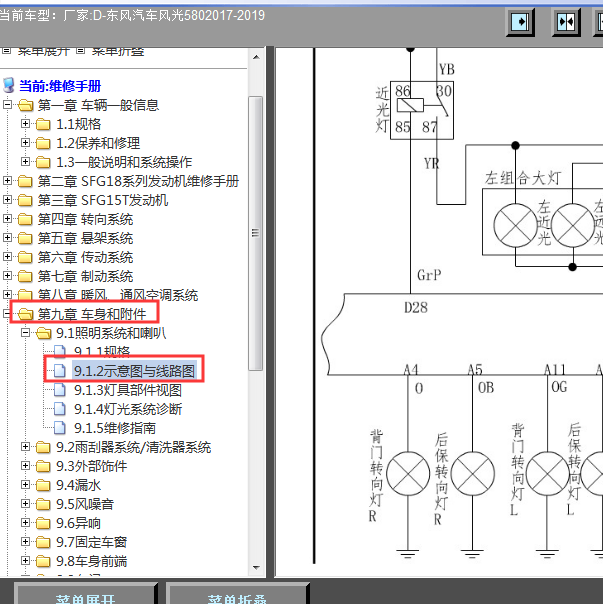Select 第三章 SFG15T发动机 chapter

click(x=102, y=200)
